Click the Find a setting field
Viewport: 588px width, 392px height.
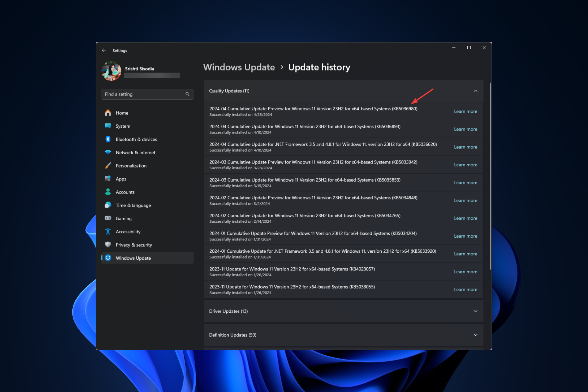pos(147,94)
